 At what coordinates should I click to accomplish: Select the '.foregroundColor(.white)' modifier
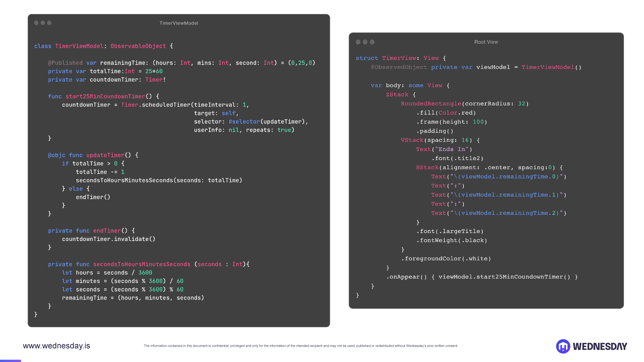446,259
